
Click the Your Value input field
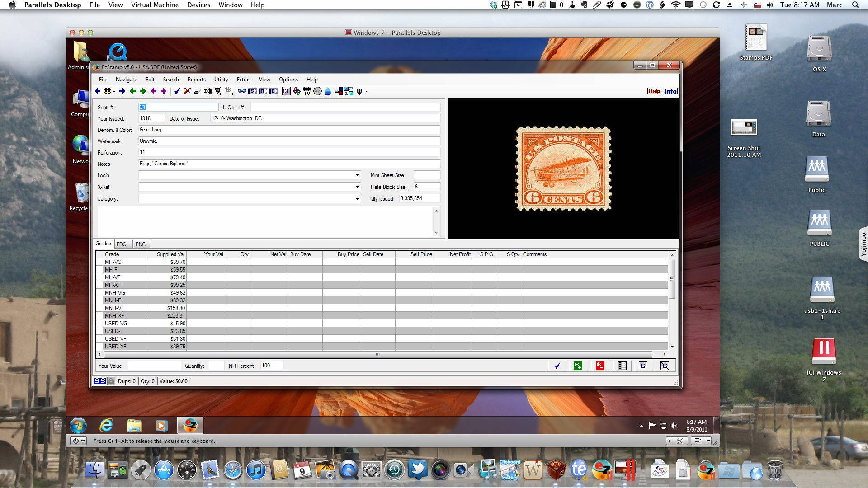(x=154, y=366)
